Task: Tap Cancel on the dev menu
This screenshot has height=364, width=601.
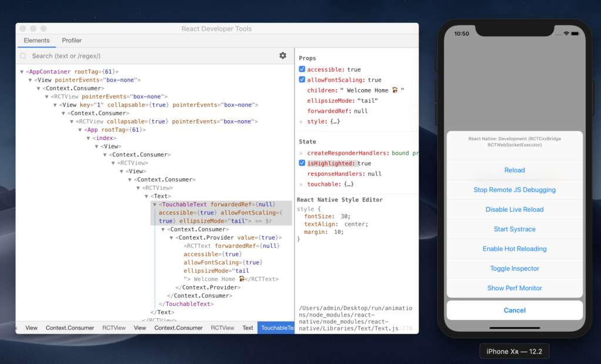Action: pyautogui.click(x=514, y=310)
